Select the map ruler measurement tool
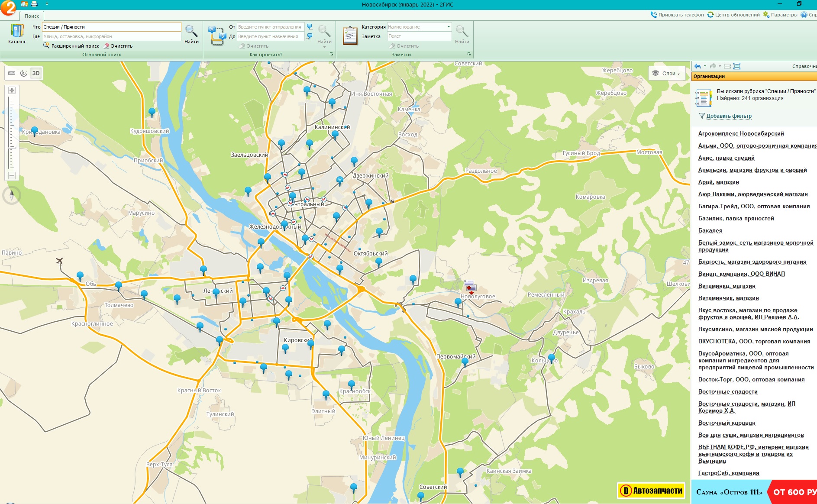Image resolution: width=817 pixels, height=504 pixels. tap(12, 73)
